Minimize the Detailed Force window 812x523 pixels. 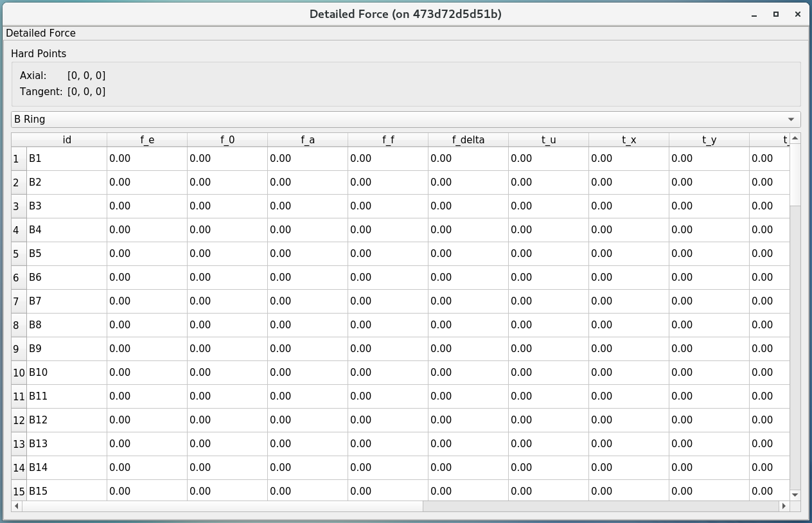[x=754, y=14]
